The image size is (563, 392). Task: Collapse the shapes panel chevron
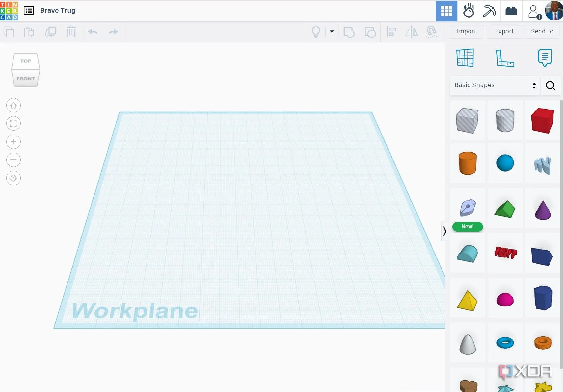click(x=444, y=231)
